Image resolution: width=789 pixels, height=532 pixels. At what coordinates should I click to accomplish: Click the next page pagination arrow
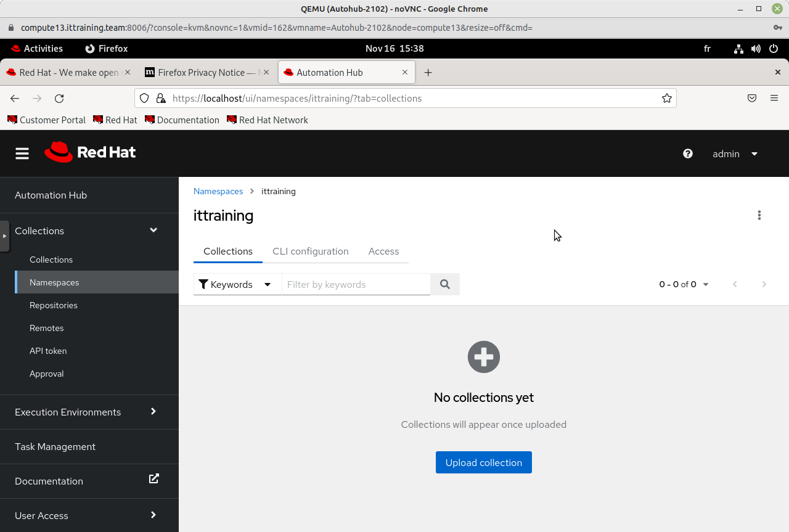click(x=764, y=284)
